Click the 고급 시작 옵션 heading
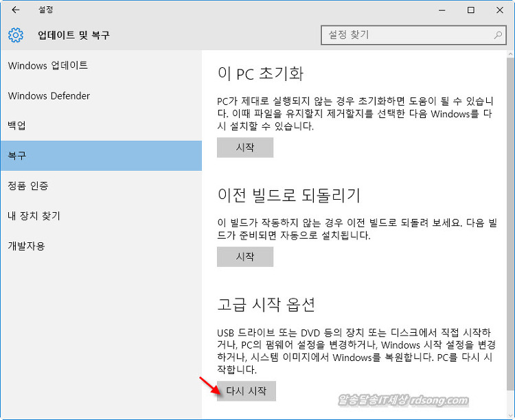 tap(266, 305)
